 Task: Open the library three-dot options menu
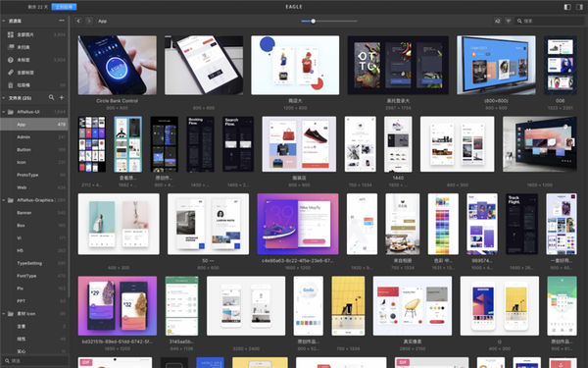(62, 21)
